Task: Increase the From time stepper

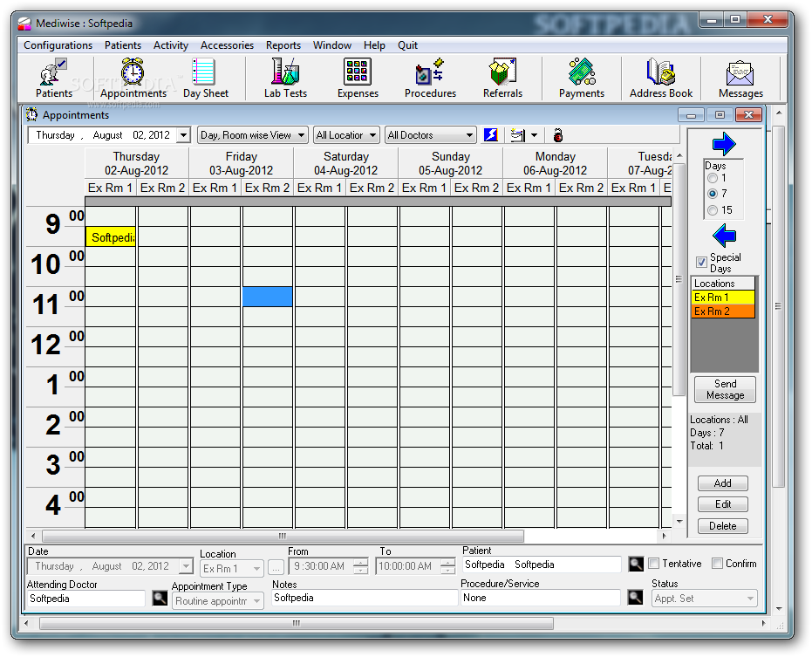Action: point(360,563)
